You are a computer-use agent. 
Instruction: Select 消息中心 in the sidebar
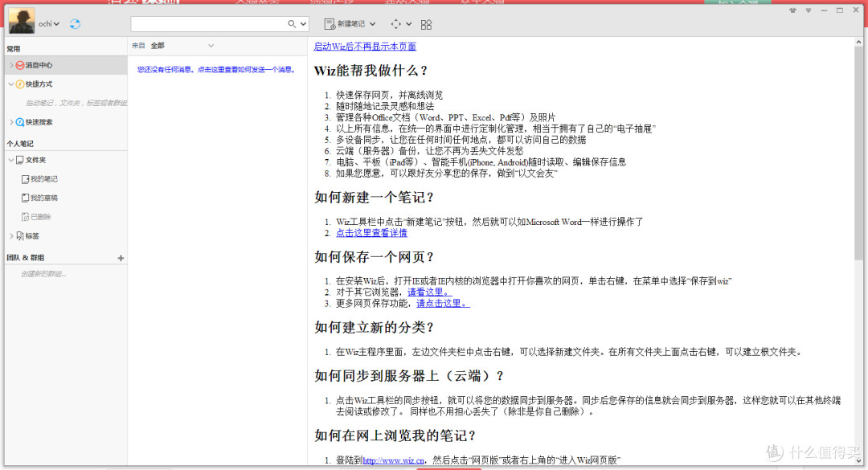pyautogui.click(x=66, y=65)
